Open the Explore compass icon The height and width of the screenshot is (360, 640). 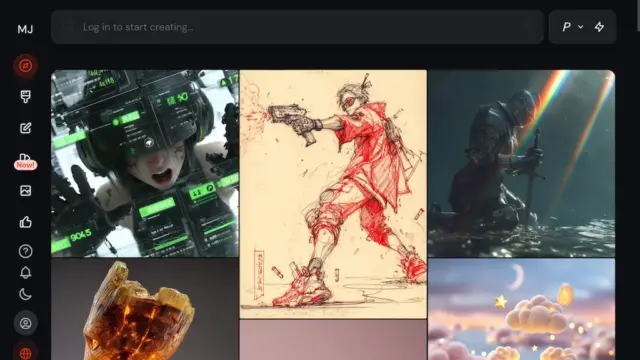click(x=25, y=65)
